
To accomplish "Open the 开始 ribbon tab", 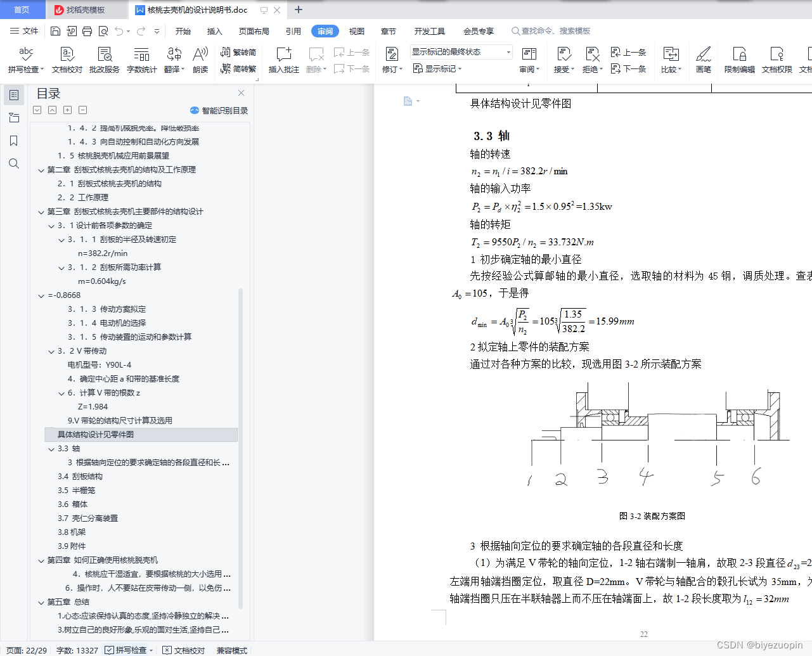I will 183,31.
